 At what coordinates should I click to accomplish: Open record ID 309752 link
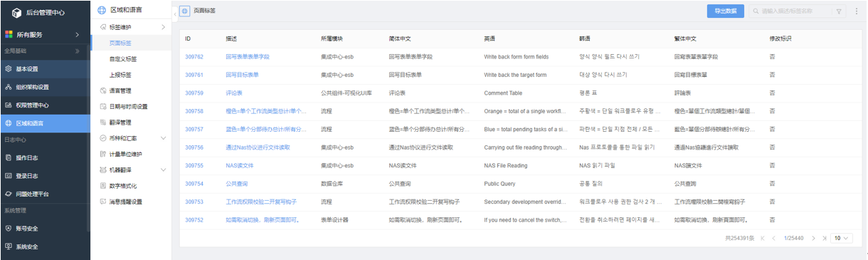(x=194, y=220)
